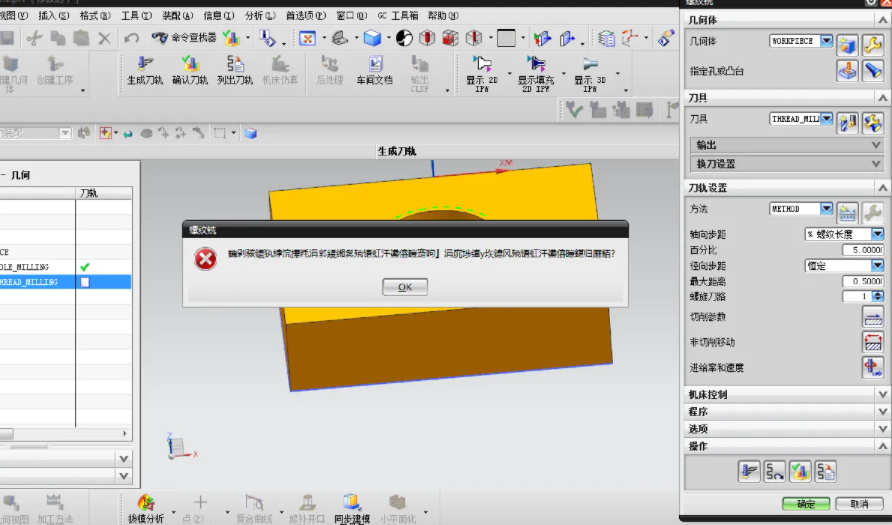Open the 几何体 WORKPIECE dropdown

tap(826, 41)
